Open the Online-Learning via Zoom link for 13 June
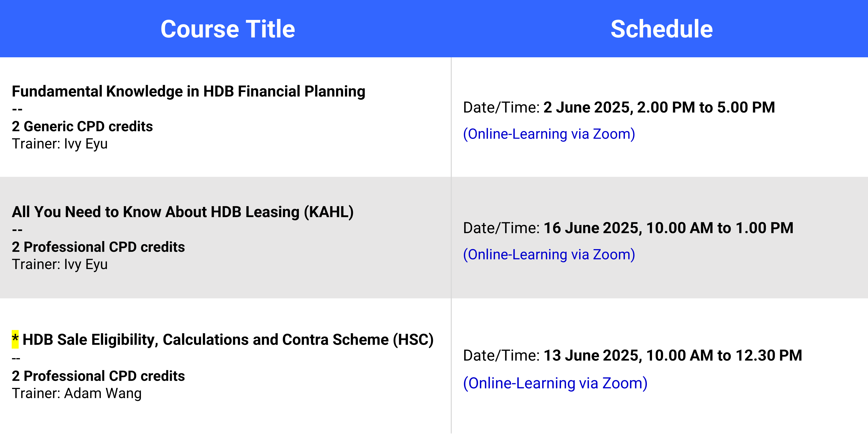Screen dimensions: 868x434 pos(555,383)
